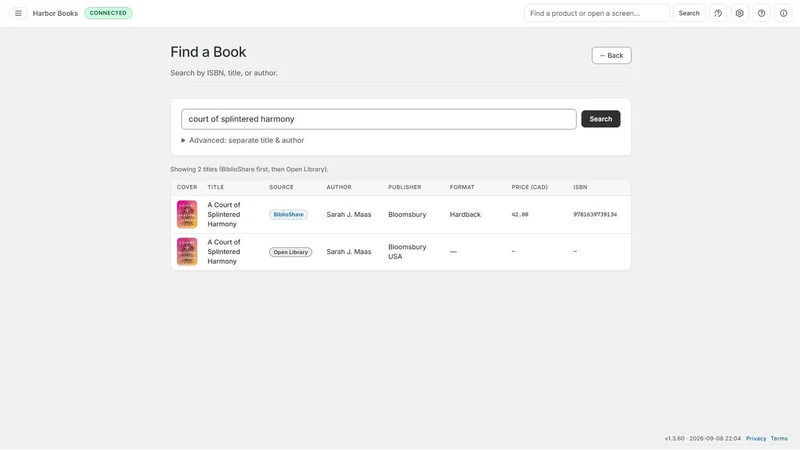
Task: Click the Showing 2 titles status text
Action: (x=249, y=169)
